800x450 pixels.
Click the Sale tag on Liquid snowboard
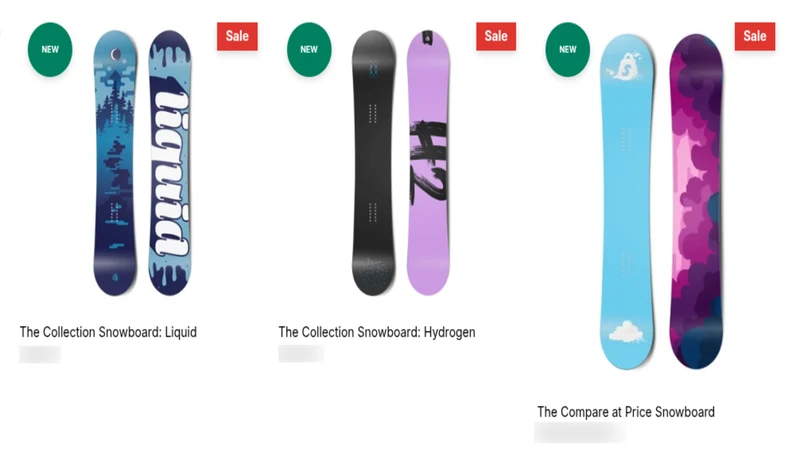coord(237,36)
